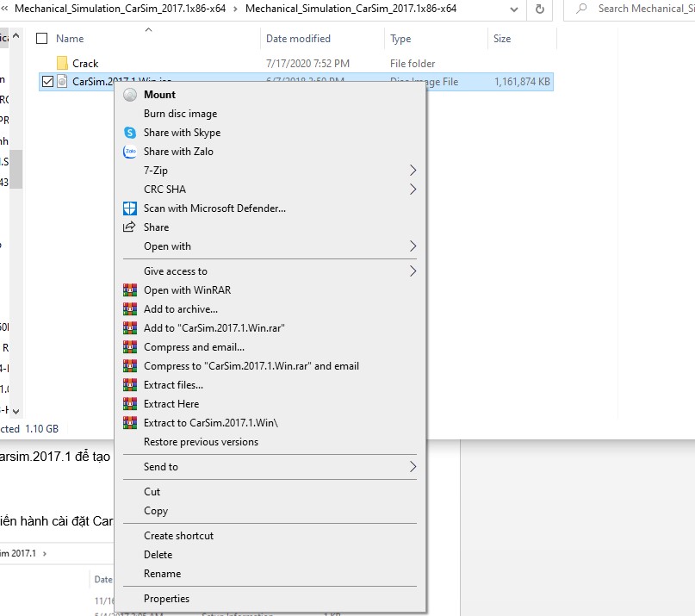Viewport: 695px width, 616px height.
Task: Click the Skype icon in context menu
Action: [x=130, y=133]
